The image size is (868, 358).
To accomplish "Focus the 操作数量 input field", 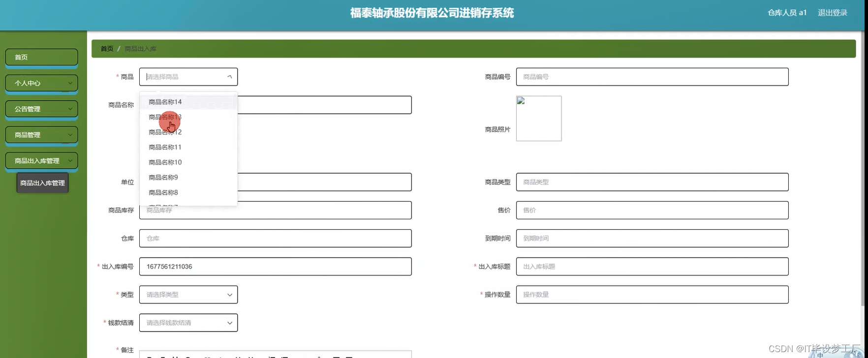I will pyautogui.click(x=652, y=295).
